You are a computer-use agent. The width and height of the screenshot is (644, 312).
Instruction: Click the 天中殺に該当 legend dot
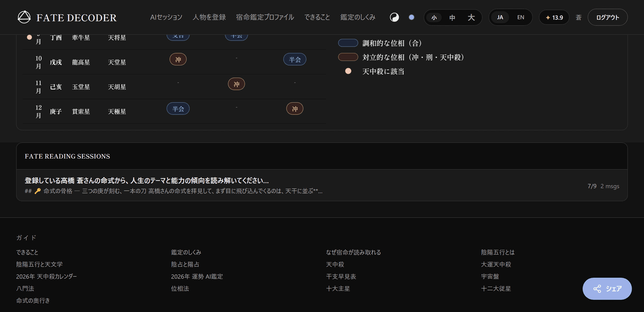[x=348, y=71]
